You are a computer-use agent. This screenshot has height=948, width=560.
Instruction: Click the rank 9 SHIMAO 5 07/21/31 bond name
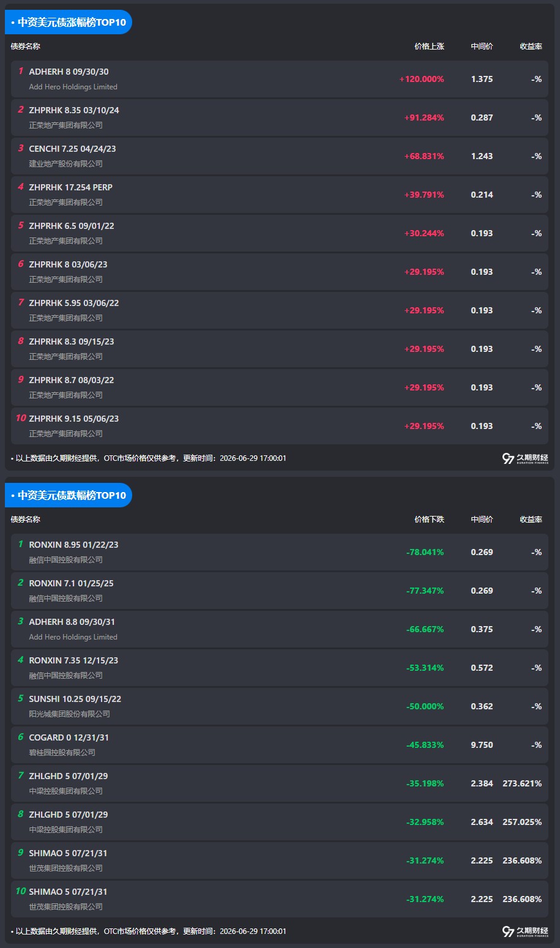tap(68, 853)
